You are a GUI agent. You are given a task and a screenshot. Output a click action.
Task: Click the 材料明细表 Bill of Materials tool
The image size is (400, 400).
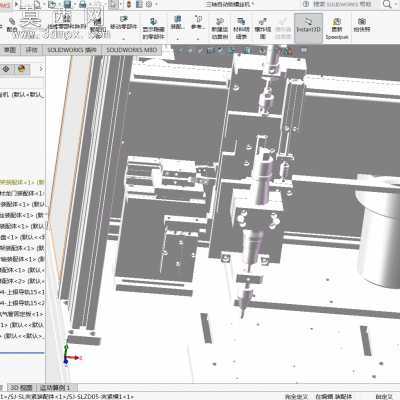coord(241,28)
